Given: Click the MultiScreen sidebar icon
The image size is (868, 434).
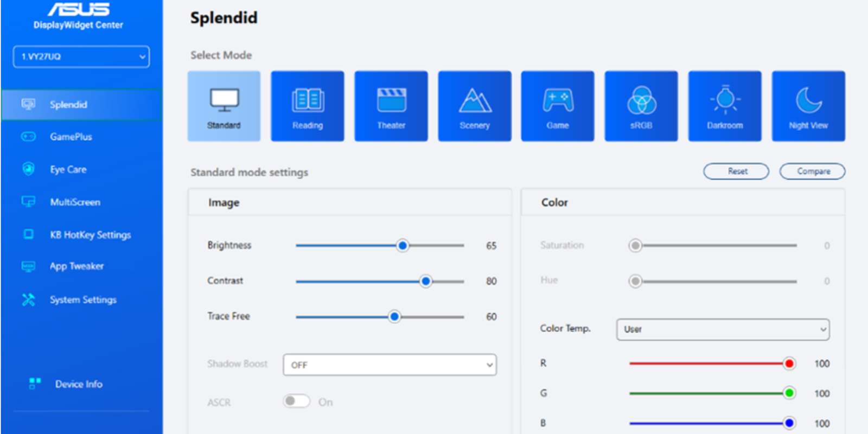Looking at the screenshot, I should (x=28, y=202).
